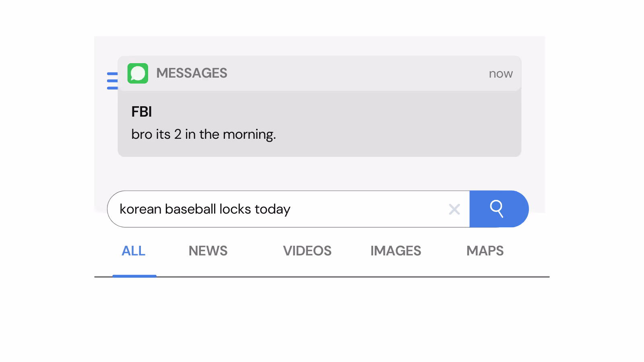Clear the search query with X
This screenshot has width=644, height=362.
tap(454, 209)
